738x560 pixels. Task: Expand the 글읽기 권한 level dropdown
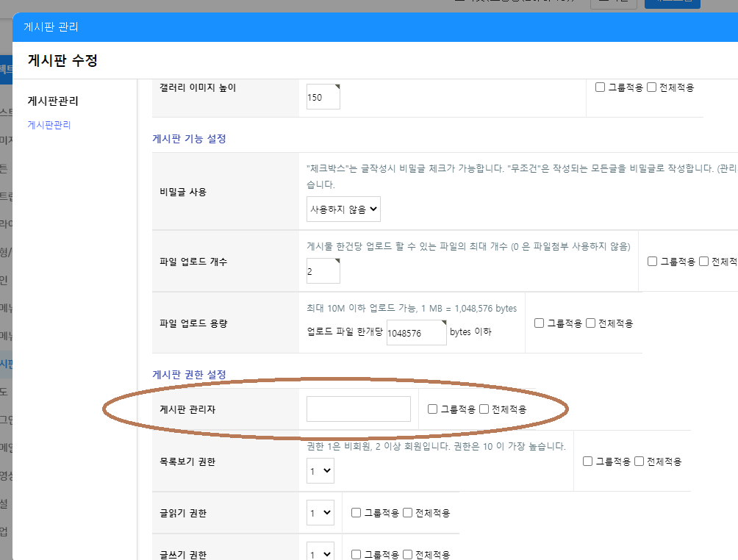320,513
